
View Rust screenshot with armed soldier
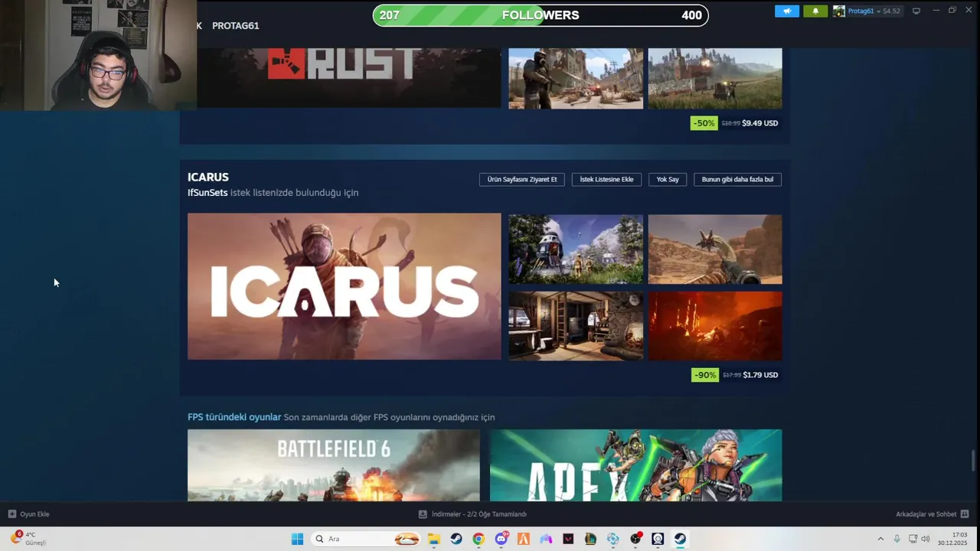pos(576,78)
